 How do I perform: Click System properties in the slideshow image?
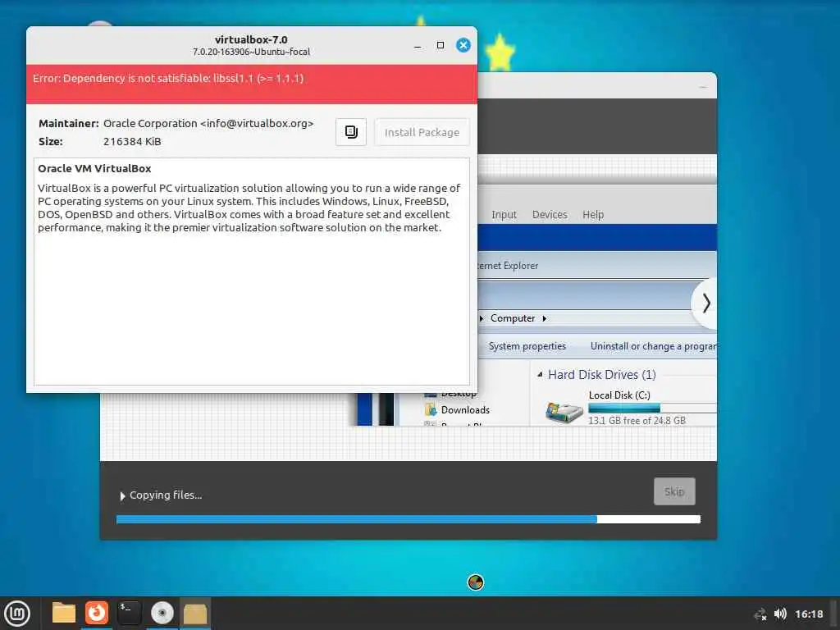pyautogui.click(x=527, y=346)
